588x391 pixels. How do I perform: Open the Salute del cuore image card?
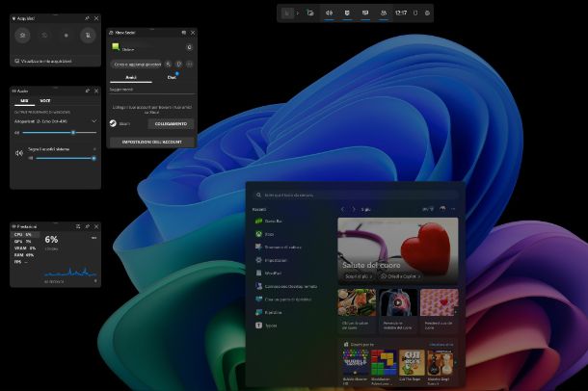398,251
